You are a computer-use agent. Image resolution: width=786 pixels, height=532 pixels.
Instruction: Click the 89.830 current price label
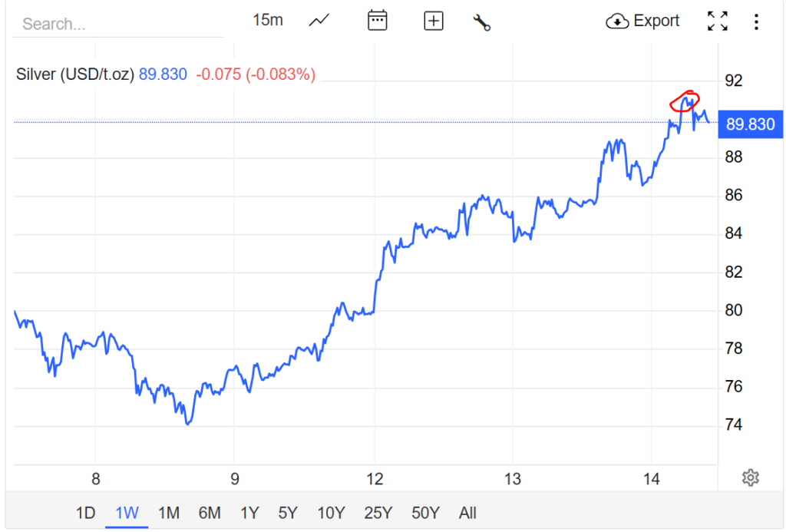click(x=750, y=124)
